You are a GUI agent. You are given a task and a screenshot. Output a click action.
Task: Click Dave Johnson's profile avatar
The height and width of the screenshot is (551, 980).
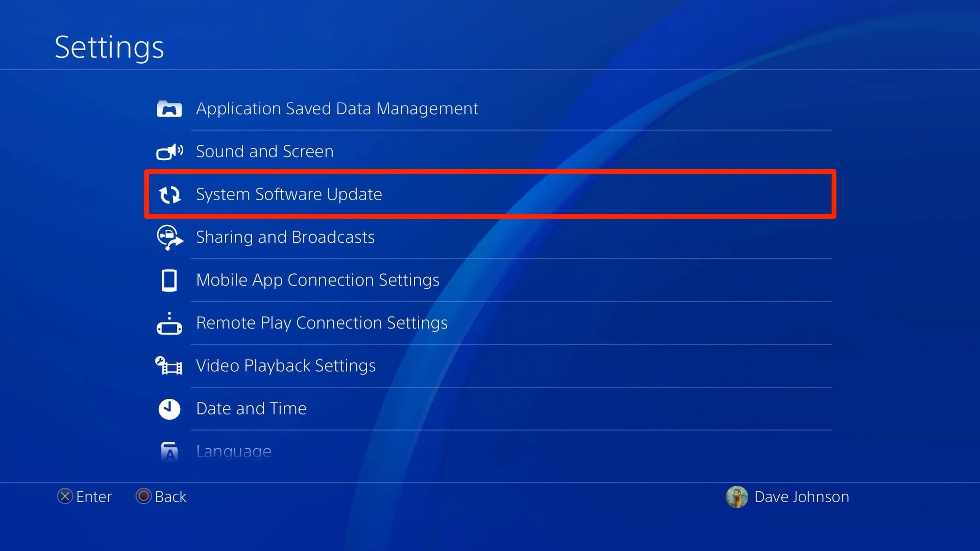pos(737,497)
